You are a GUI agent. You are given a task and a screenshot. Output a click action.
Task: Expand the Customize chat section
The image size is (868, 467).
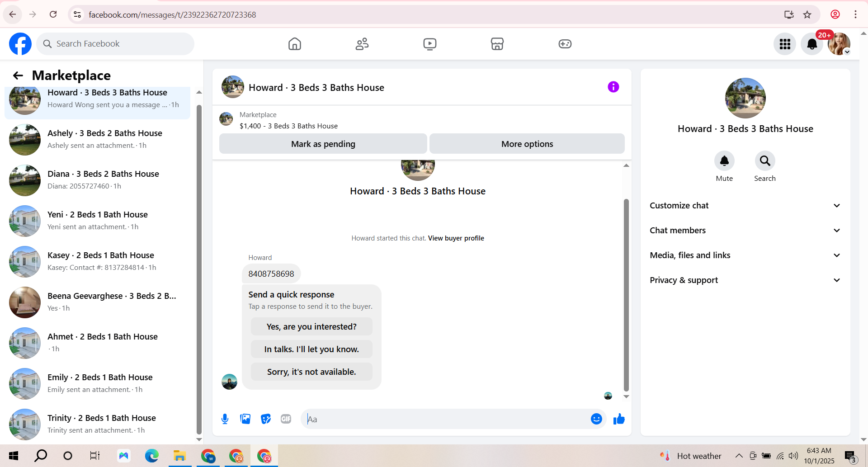pyautogui.click(x=745, y=206)
